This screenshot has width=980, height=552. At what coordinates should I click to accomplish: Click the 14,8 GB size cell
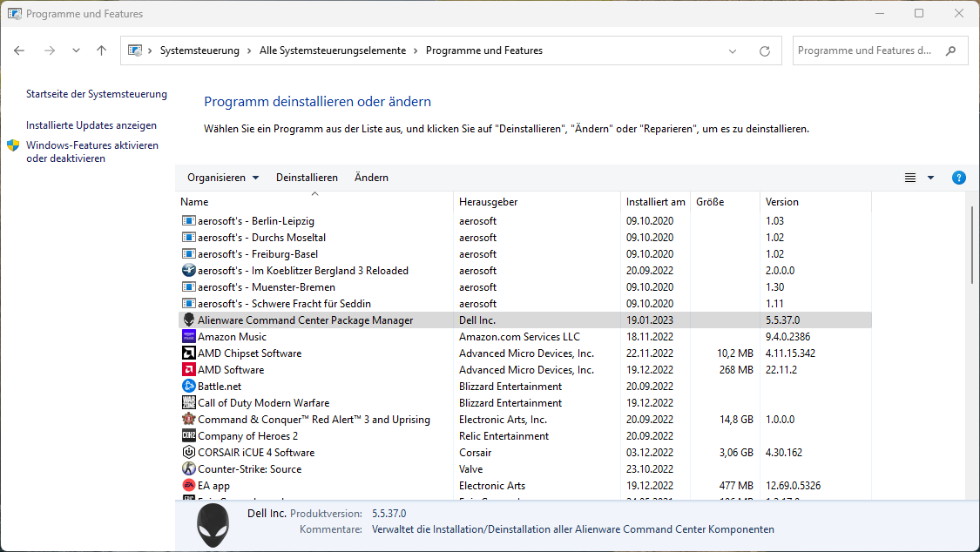point(736,420)
